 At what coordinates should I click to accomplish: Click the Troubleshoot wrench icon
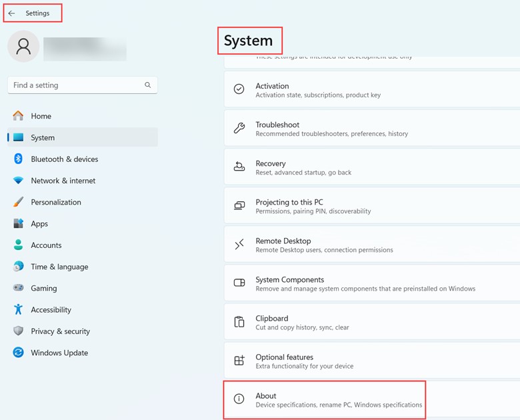coord(239,128)
